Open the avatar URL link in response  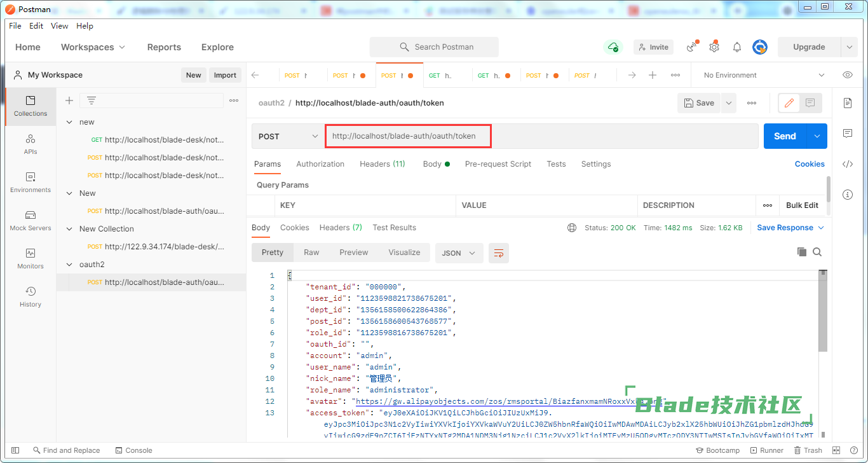tap(510, 401)
